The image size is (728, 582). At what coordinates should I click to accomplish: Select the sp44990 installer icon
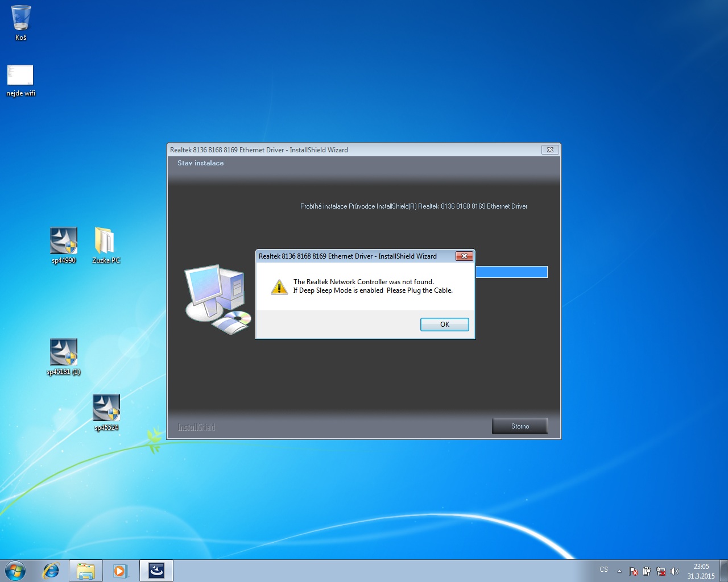[x=64, y=246]
